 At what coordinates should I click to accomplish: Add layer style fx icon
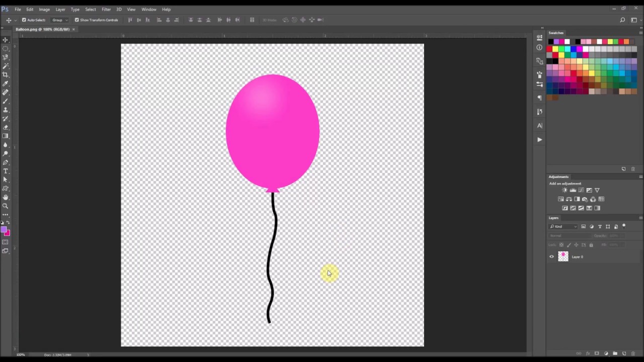[x=588, y=353]
